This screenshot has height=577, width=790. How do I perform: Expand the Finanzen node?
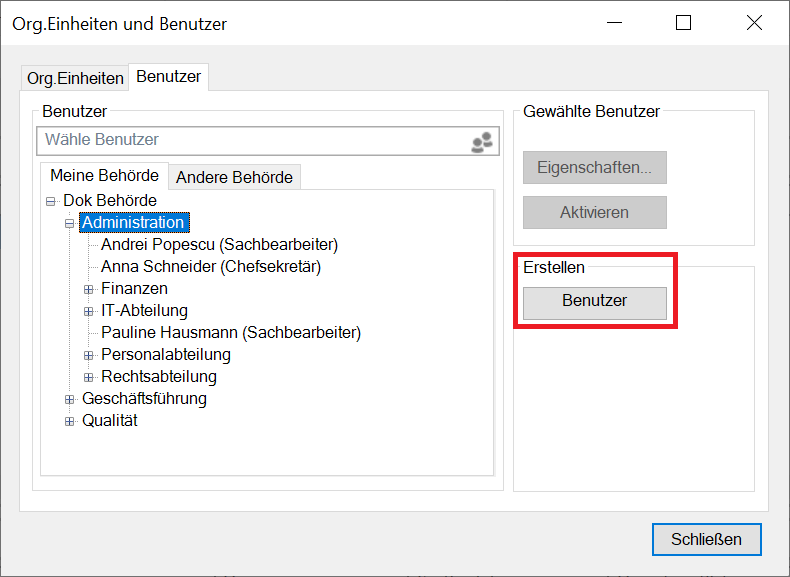(89, 289)
